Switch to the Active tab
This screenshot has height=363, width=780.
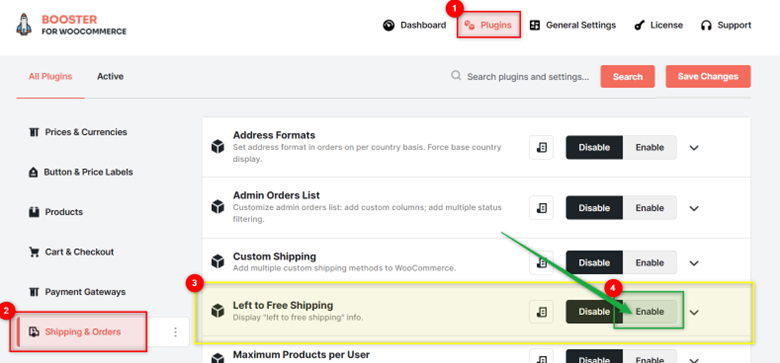110,77
